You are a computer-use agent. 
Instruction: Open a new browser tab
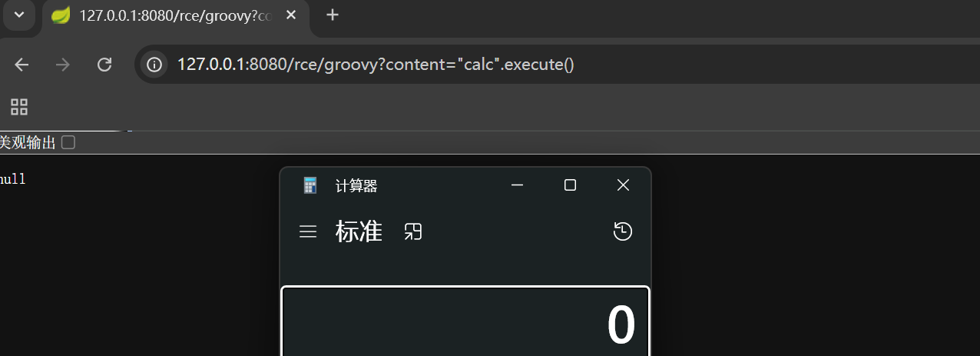[x=332, y=15]
